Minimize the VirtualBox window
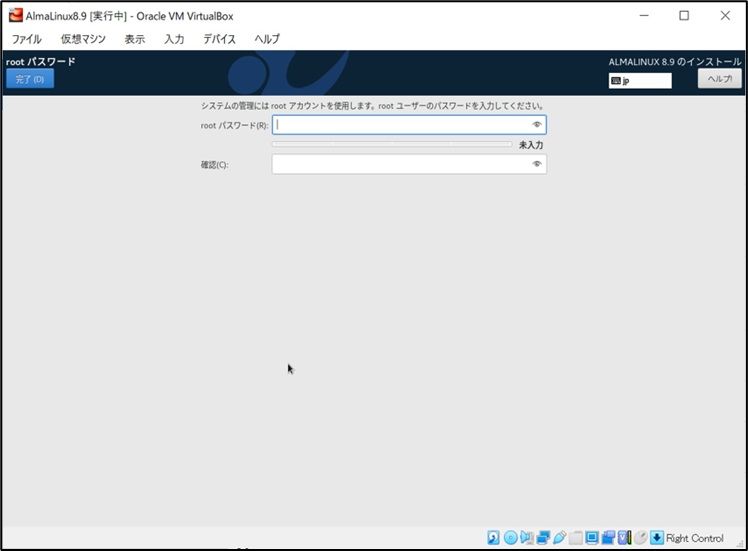Viewport: 748px width, 551px height. point(644,16)
